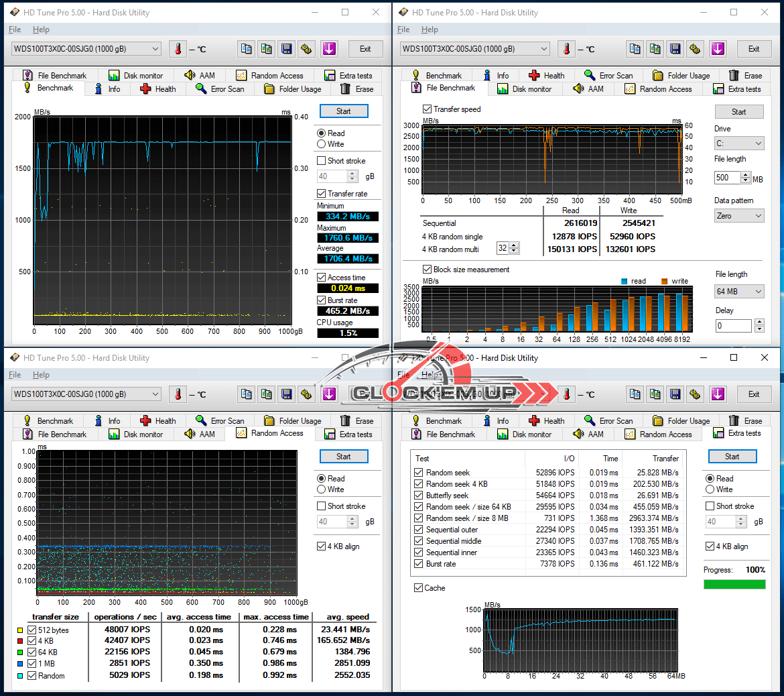Expand the 64 MB File length dropdown

coord(739,292)
